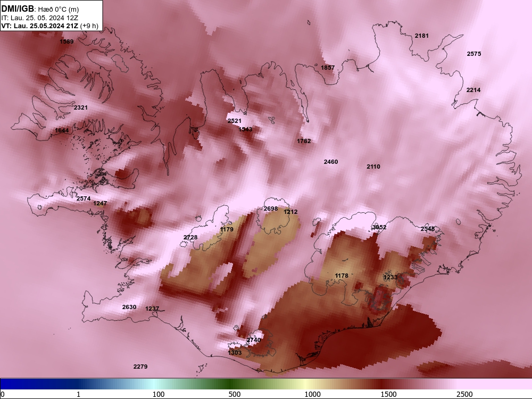Pick the value 2574 on Snæfellsnes

[84, 198]
